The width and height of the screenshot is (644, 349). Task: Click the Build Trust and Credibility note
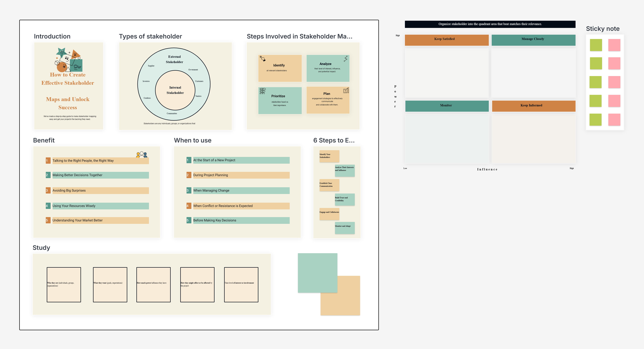pyautogui.click(x=345, y=200)
